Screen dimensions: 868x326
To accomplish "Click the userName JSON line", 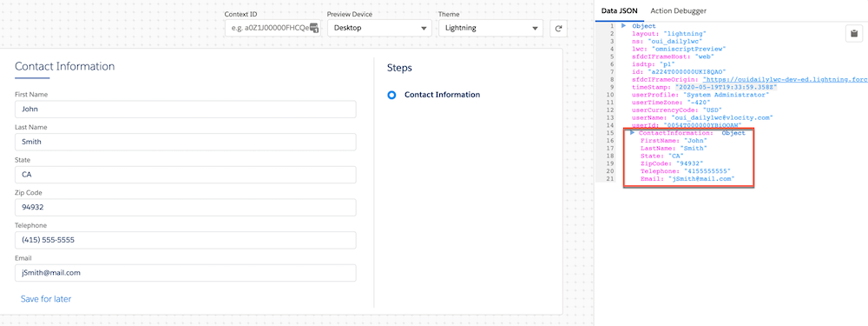I will point(702,118).
